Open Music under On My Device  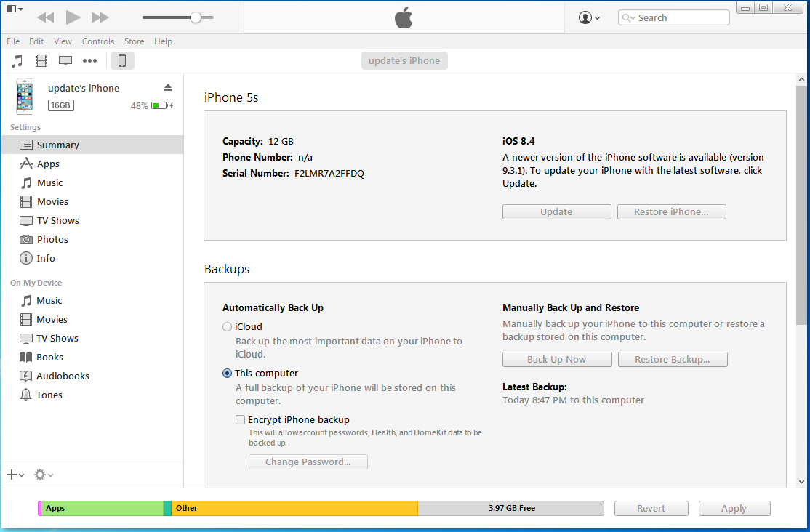92,301
